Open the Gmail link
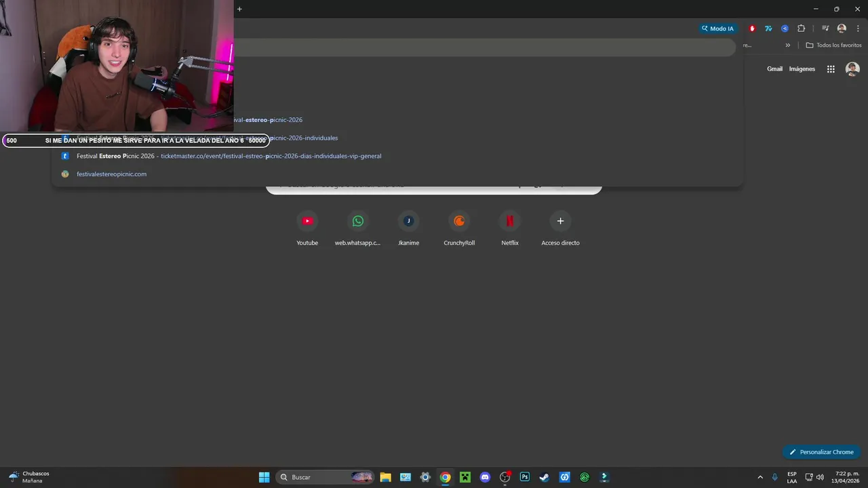The width and height of the screenshot is (868, 488). [774, 69]
